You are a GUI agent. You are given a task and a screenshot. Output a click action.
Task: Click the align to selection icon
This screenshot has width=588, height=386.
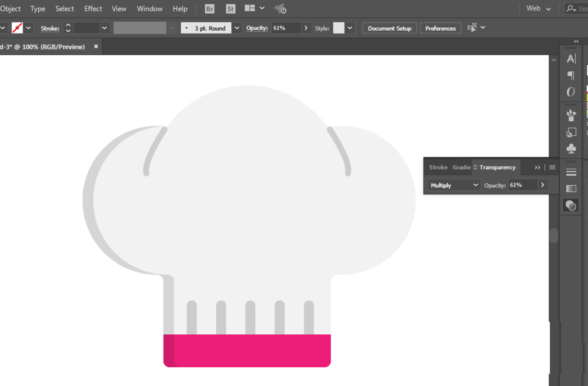tap(472, 28)
